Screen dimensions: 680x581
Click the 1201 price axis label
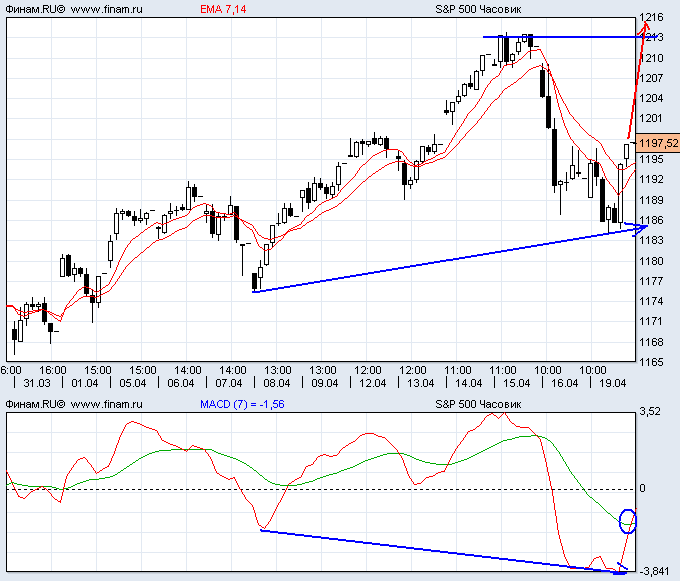pyautogui.click(x=651, y=118)
